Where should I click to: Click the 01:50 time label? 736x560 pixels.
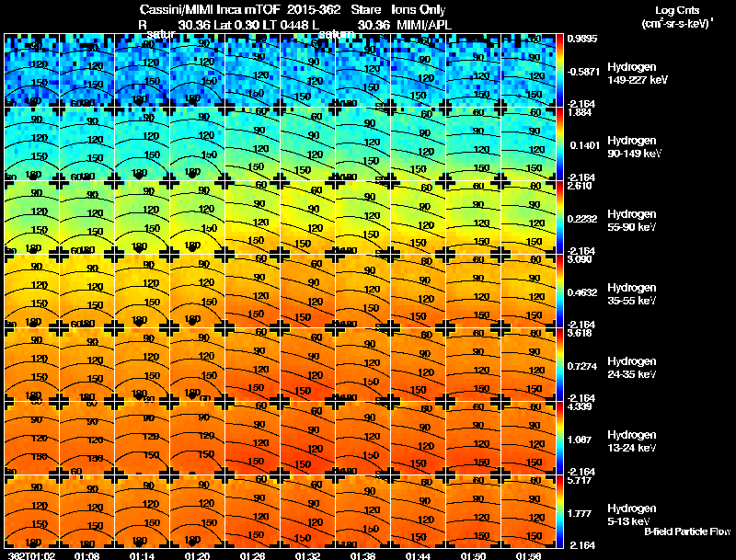pyautogui.click(x=473, y=555)
